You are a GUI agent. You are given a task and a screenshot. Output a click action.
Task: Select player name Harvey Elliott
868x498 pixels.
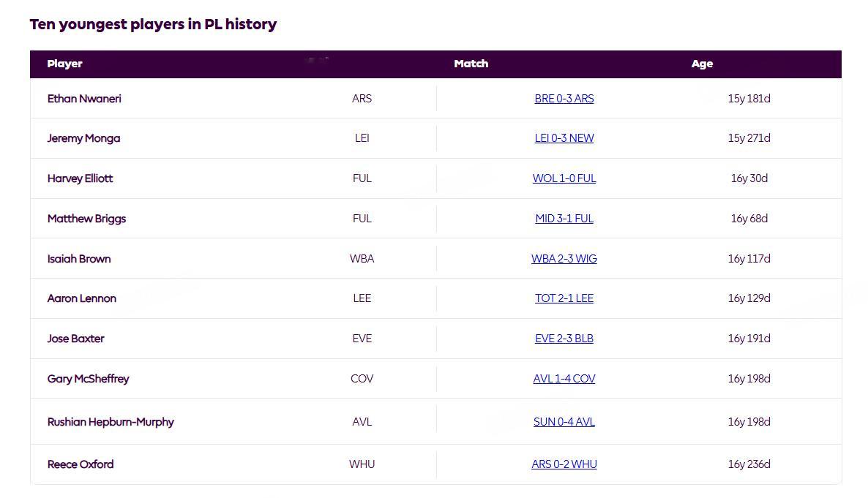tap(81, 178)
